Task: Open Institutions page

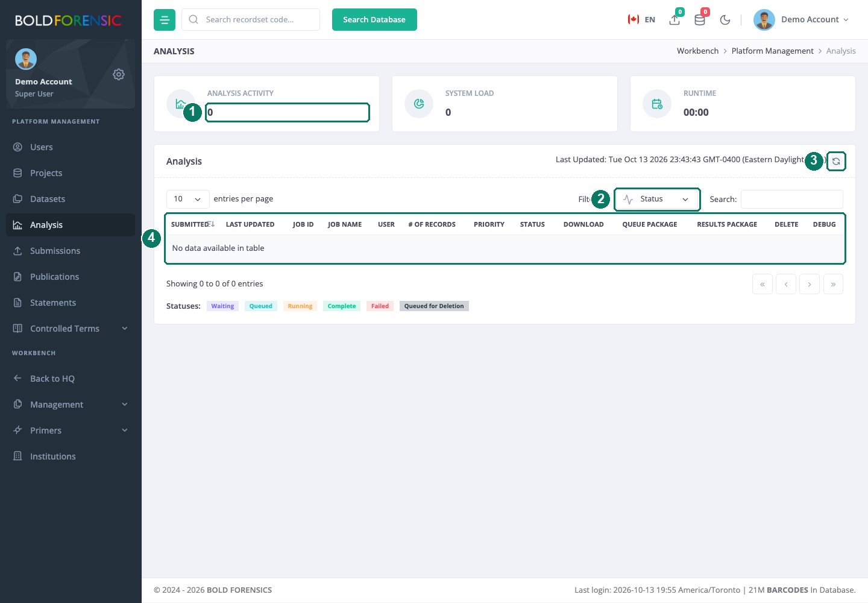Action: point(71,456)
